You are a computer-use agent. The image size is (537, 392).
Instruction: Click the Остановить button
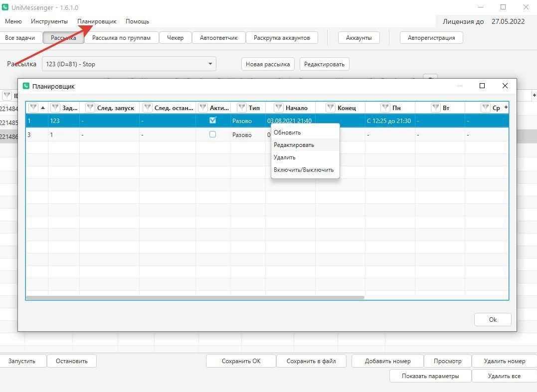pos(72,361)
